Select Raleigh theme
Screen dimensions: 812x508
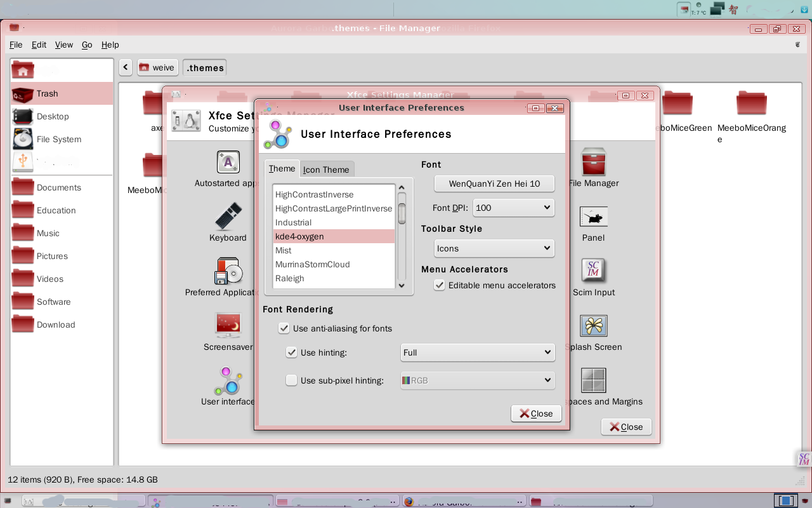click(334, 278)
